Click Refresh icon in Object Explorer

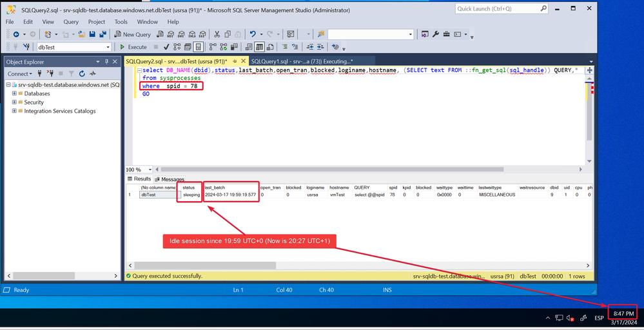pos(82,74)
